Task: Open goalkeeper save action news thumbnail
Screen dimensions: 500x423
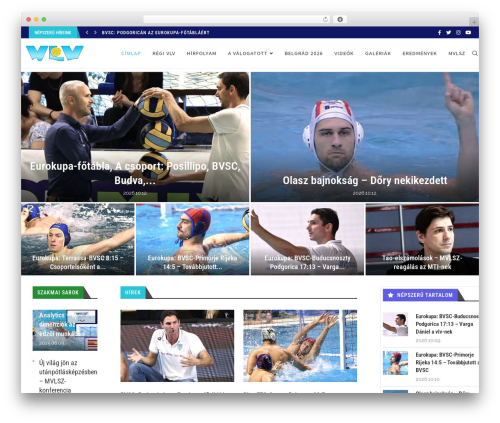Action: [300, 346]
